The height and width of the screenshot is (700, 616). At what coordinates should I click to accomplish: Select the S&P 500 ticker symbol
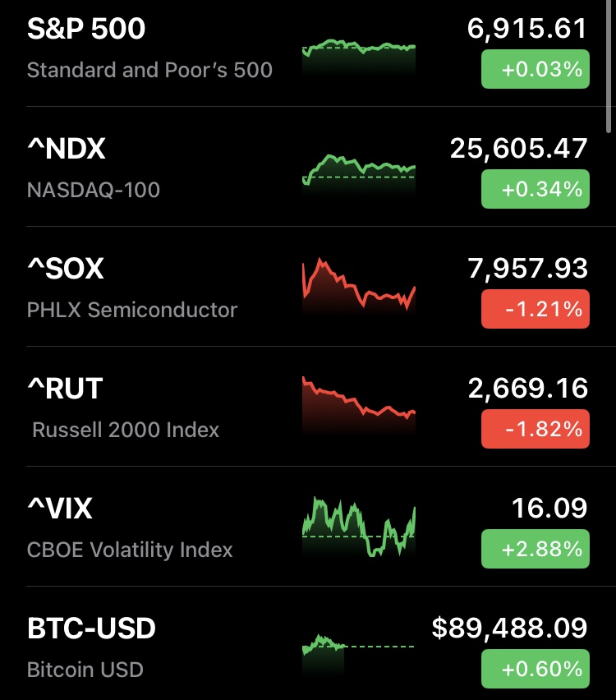(86, 30)
